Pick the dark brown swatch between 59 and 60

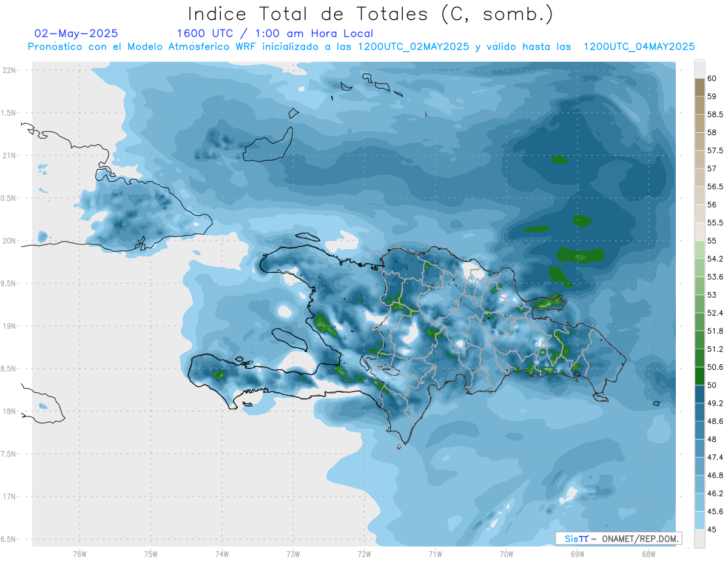[699, 87]
